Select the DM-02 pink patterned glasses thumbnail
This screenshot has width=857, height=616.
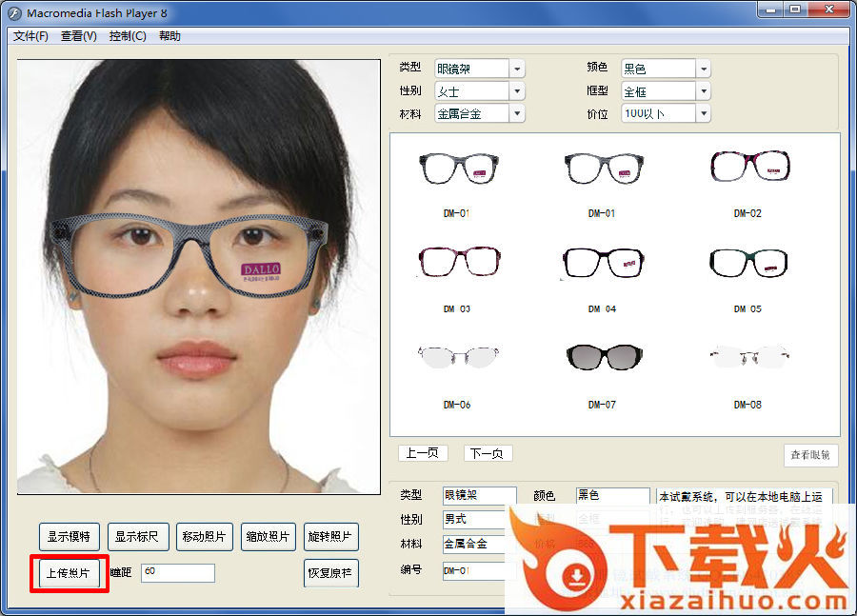point(750,166)
